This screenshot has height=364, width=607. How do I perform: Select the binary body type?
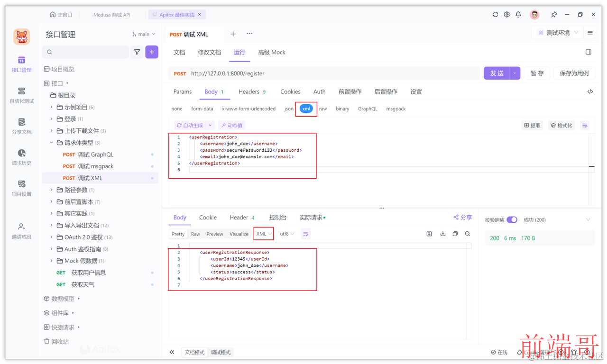[342, 109]
